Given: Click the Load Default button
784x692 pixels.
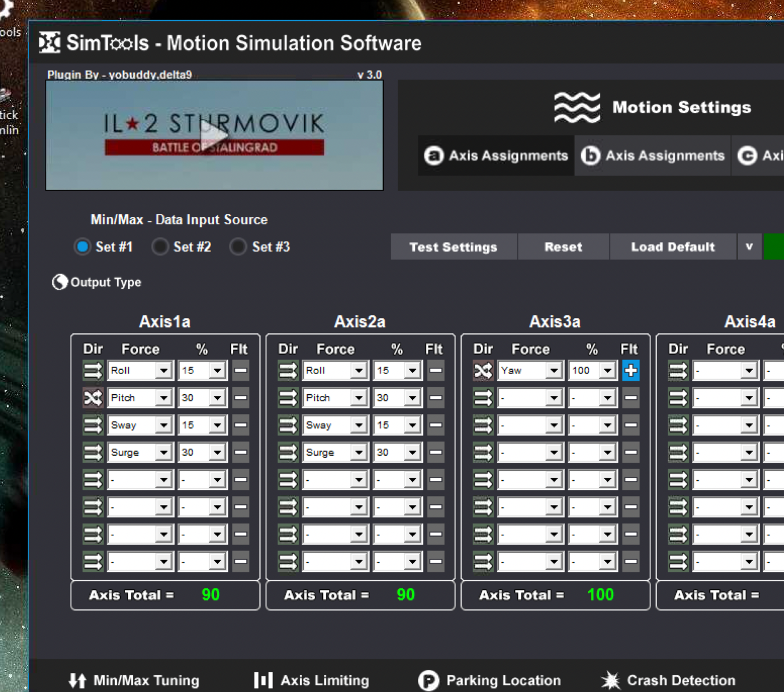Looking at the screenshot, I should [673, 247].
